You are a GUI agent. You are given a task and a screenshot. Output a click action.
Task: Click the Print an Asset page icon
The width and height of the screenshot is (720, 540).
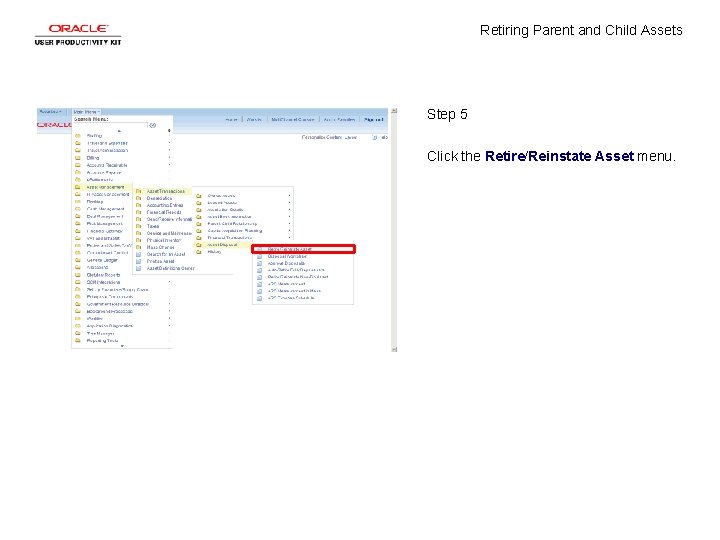(x=138, y=261)
